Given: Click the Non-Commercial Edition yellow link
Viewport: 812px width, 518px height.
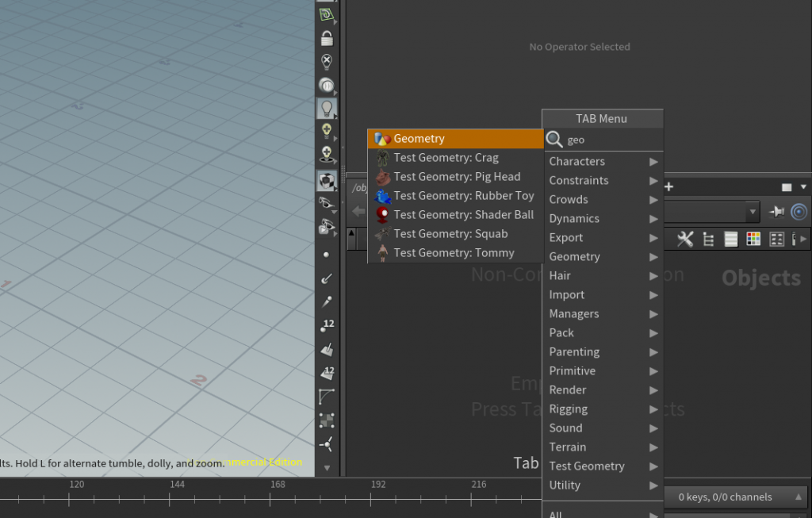Looking at the screenshot, I should tap(266, 463).
